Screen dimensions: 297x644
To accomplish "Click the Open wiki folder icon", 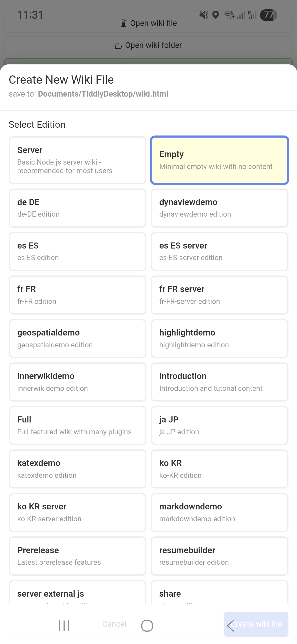I will point(118,46).
